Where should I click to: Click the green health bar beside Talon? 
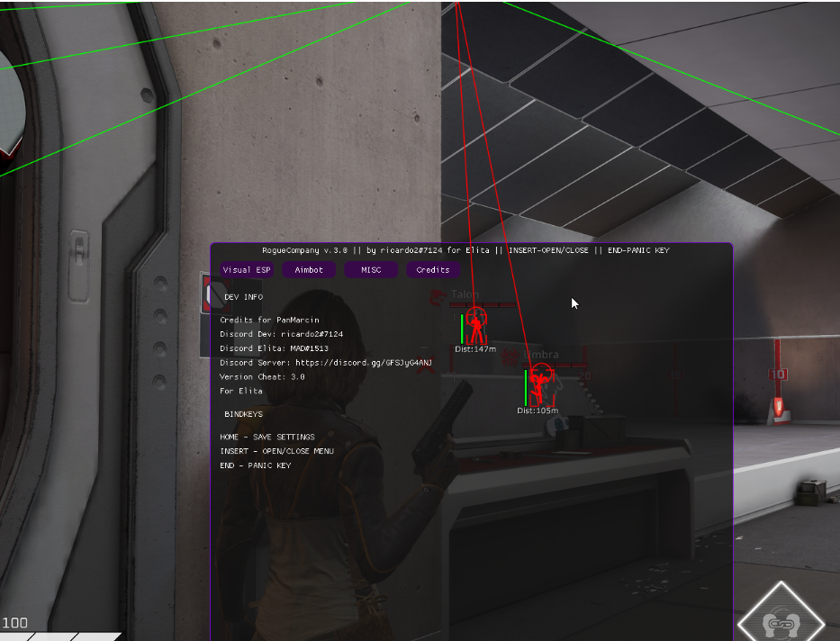[462, 329]
